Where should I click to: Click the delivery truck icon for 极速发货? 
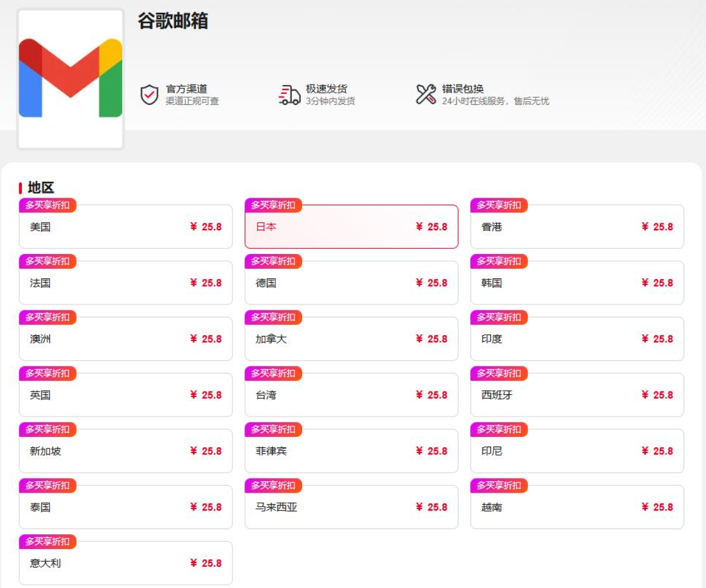(x=289, y=95)
